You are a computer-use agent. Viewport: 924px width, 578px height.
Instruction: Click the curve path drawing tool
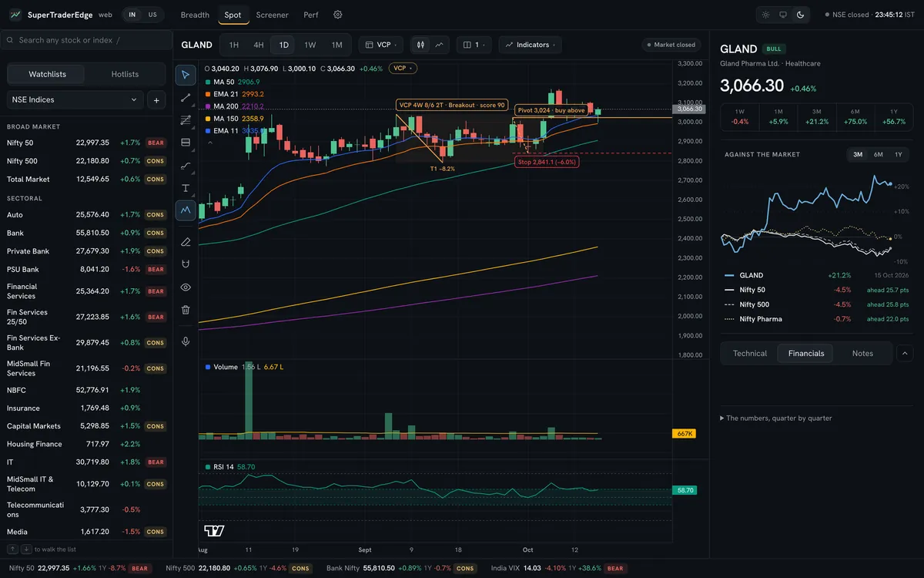[x=186, y=165]
